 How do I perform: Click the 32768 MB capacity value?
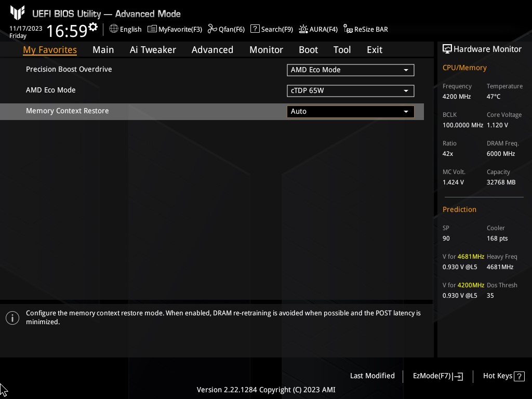pyautogui.click(x=501, y=182)
